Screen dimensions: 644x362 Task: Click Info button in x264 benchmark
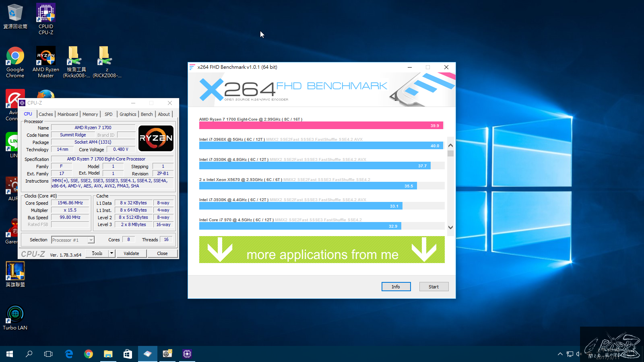(x=396, y=287)
